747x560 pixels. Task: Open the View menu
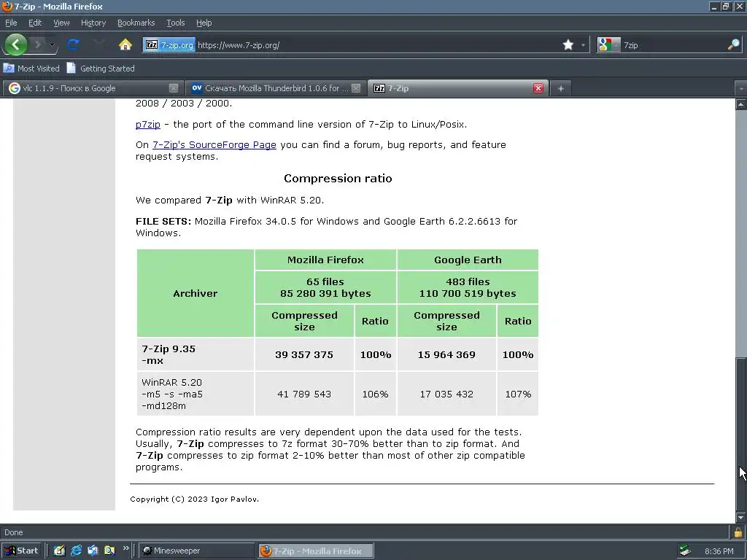coord(61,23)
